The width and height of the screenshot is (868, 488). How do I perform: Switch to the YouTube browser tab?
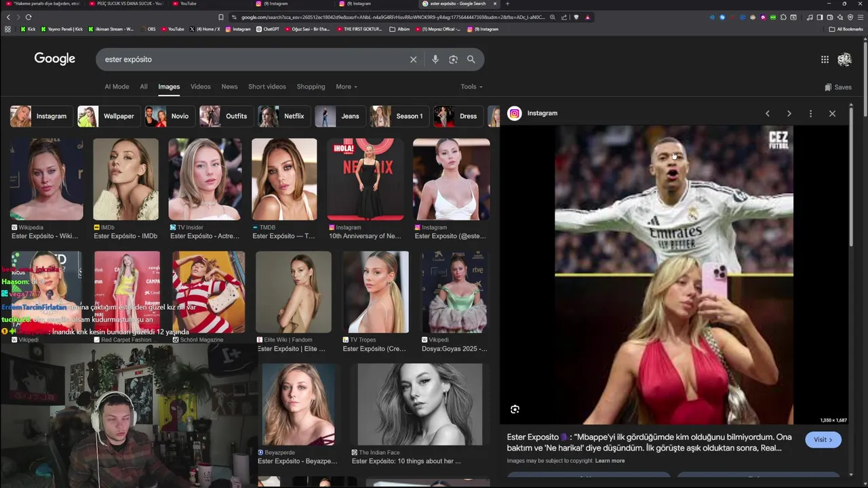(184, 3)
